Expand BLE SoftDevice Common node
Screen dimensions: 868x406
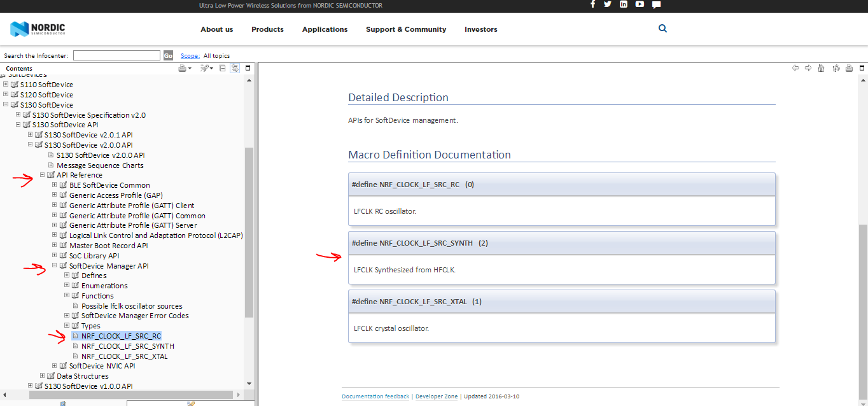pos(55,185)
